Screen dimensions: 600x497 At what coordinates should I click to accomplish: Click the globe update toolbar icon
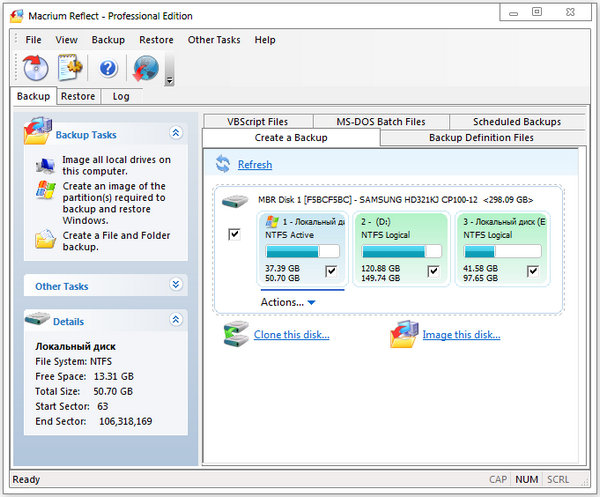point(146,68)
